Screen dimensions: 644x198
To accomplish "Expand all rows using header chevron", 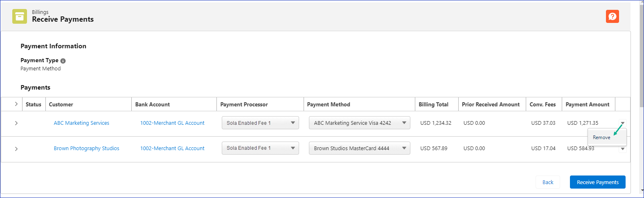I will pyautogui.click(x=16, y=104).
